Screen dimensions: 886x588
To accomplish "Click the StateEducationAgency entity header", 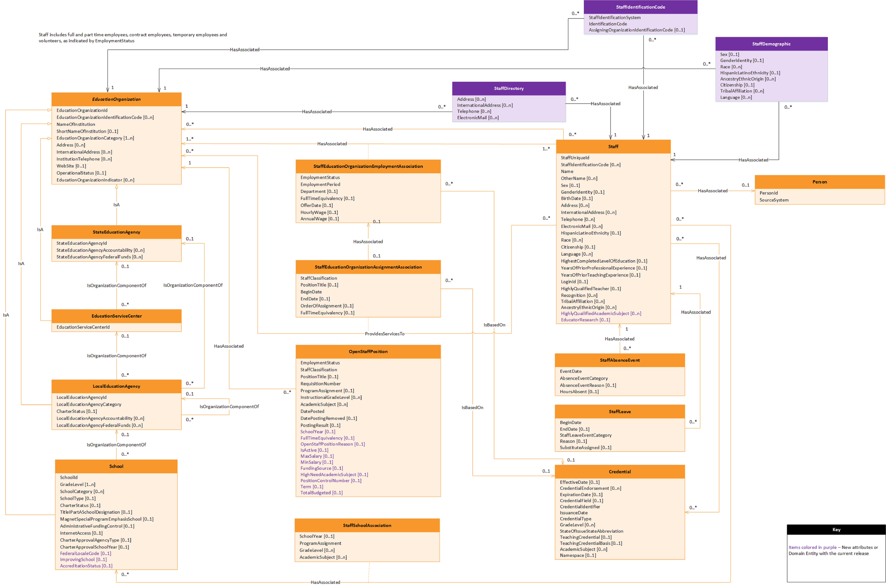I will pos(116,232).
